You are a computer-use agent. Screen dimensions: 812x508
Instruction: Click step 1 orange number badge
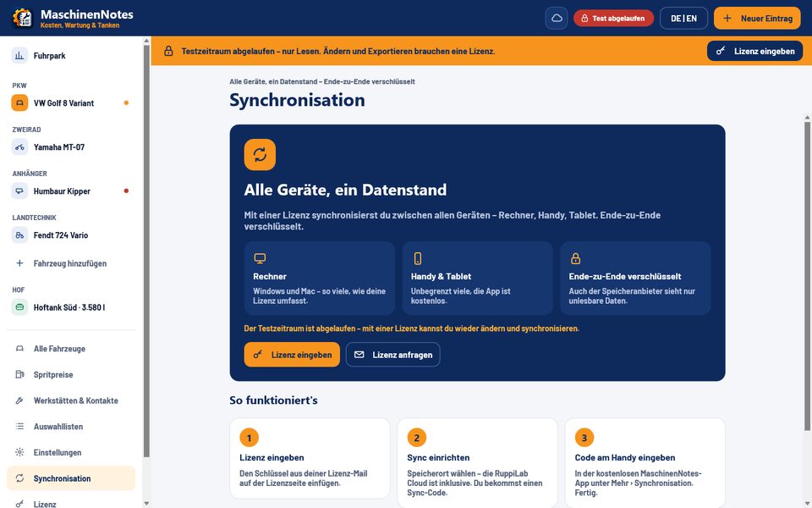[249, 438]
